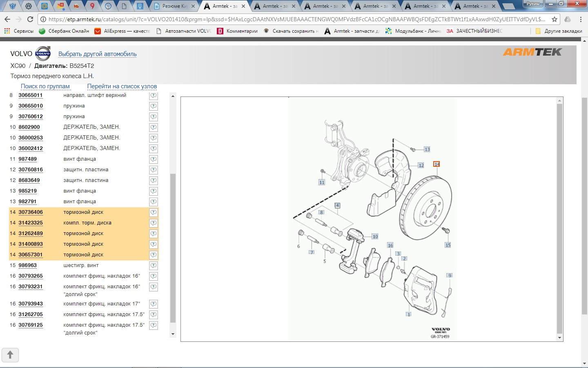Click parts list scroll-down arrow

[173, 334]
